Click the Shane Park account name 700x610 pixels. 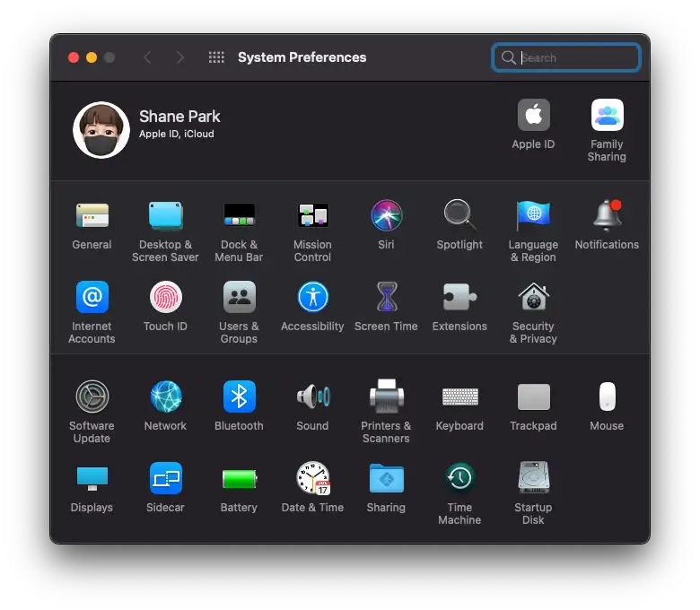(x=179, y=117)
